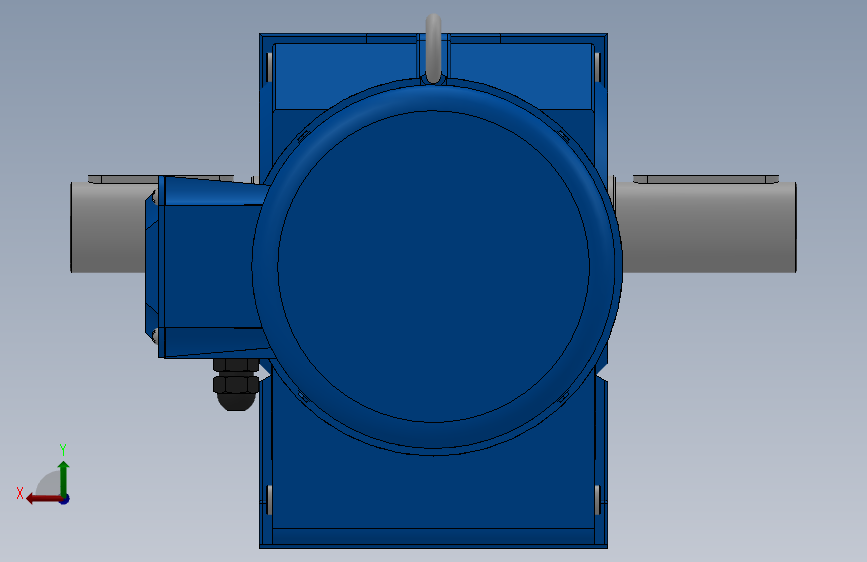867x562 pixels.
Task: Click the red X axis arrow of the triad
Action: pyautogui.click(x=43, y=499)
